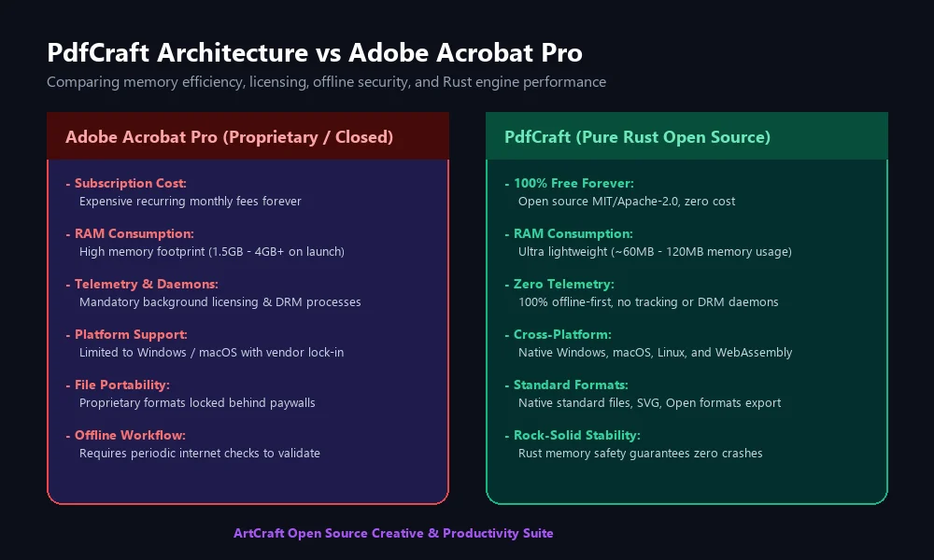Select 'High memory footprint (1.5GB - 4GB+ on launch)'
934x560 pixels.
tap(212, 252)
